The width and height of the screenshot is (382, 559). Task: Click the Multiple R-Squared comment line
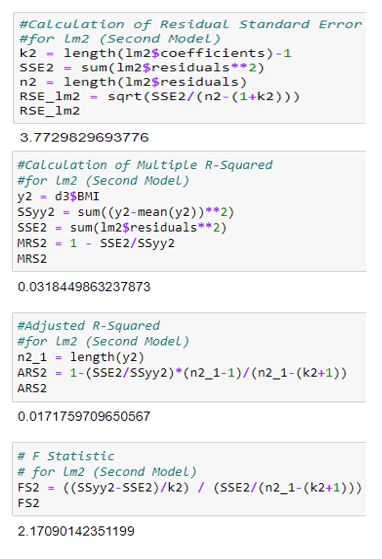click(x=145, y=165)
